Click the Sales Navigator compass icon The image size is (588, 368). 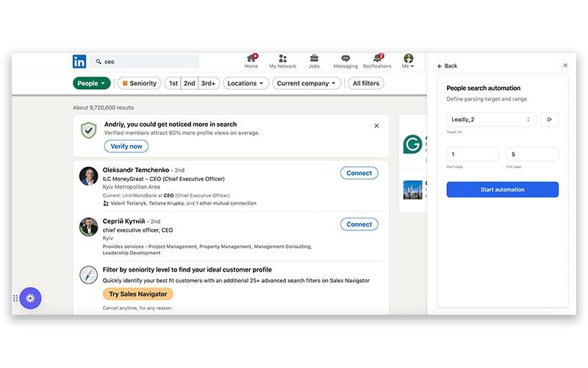88,275
